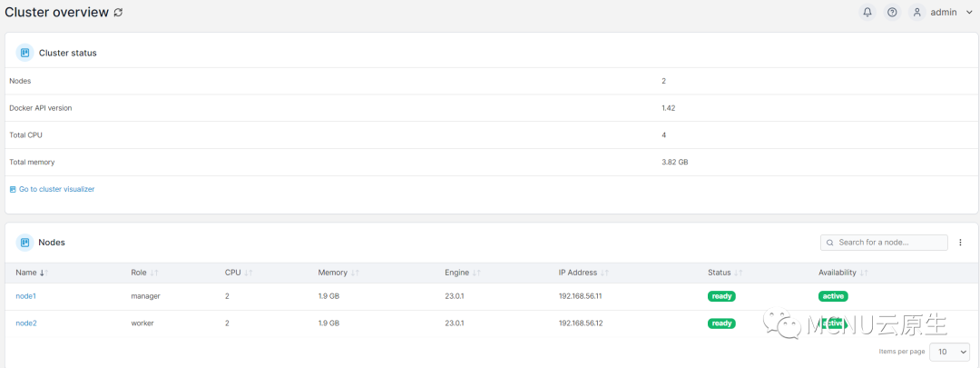Open node2 details
The width and height of the screenshot is (980, 368).
coord(25,323)
